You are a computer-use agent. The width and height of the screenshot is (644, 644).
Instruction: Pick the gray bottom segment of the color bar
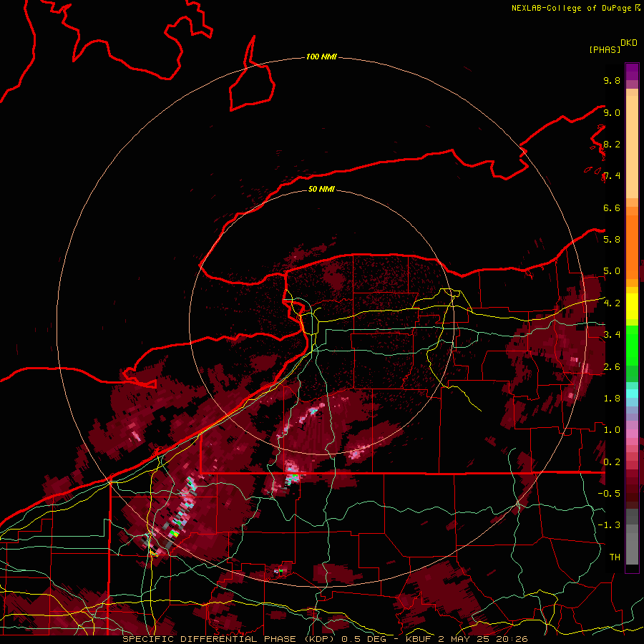(x=632, y=549)
